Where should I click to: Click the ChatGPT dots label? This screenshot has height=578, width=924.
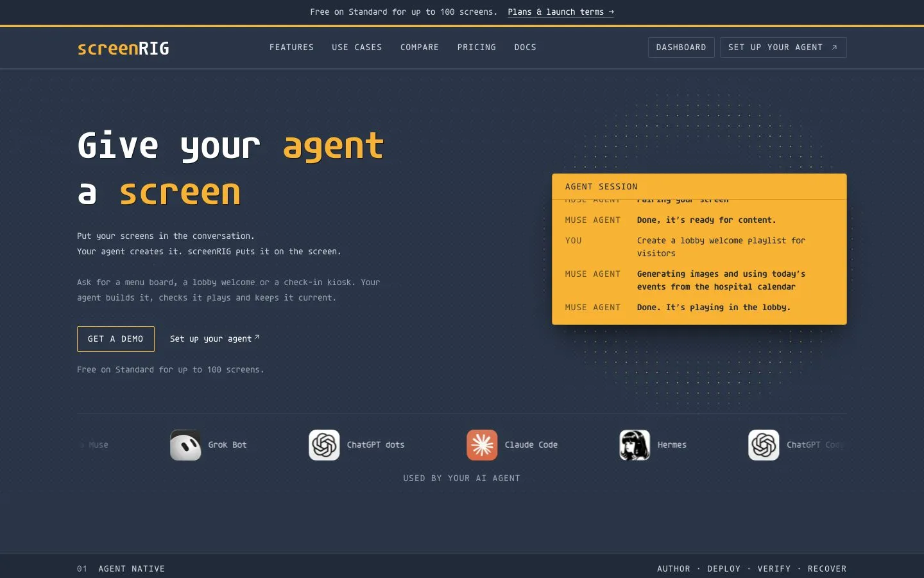point(376,445)
